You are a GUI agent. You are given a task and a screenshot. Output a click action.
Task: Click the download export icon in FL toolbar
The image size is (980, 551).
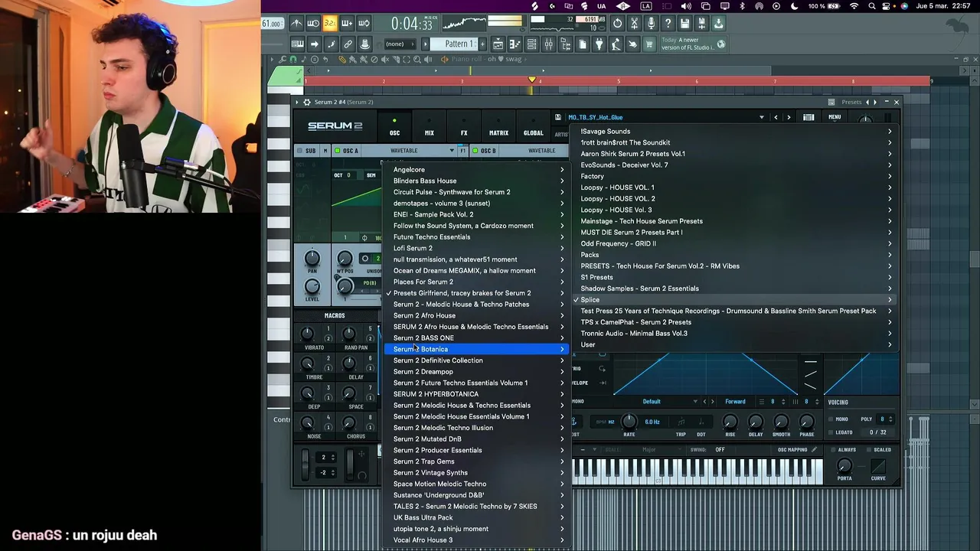click(x=719, y=23)
